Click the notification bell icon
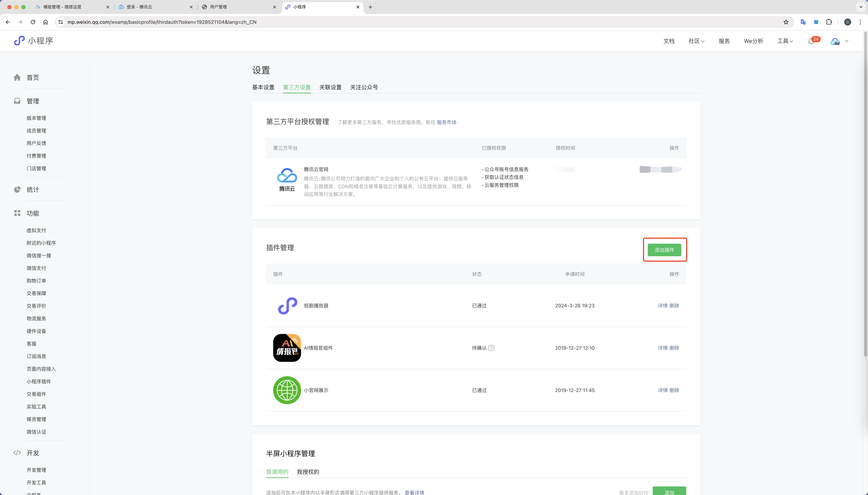The width and height of the screenshot is (868, 495). (811, 41)
